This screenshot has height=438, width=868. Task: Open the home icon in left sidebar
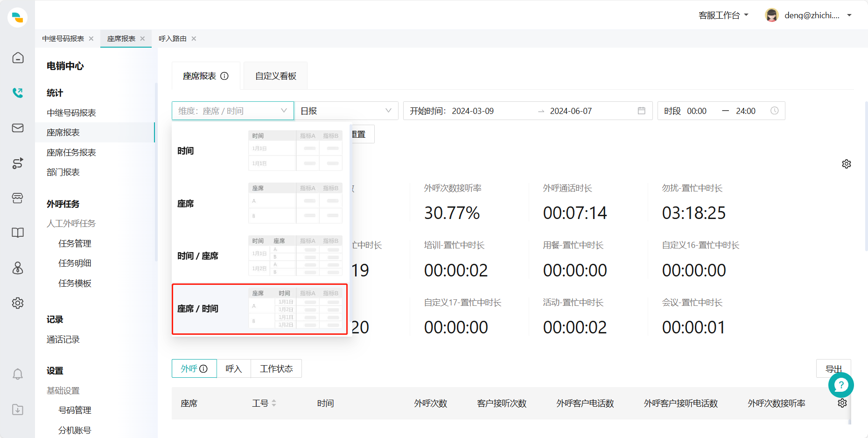(18, 58)
